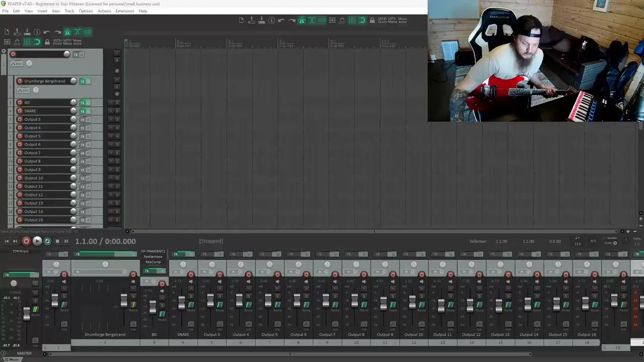This screenshot has width=644, height=362.
Task: Open TDR Prism plugin on master mixer strip
Action: 21,251
